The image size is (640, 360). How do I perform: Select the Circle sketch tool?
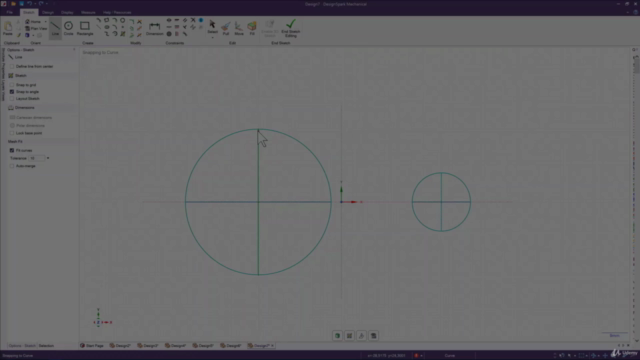(68, 28)
